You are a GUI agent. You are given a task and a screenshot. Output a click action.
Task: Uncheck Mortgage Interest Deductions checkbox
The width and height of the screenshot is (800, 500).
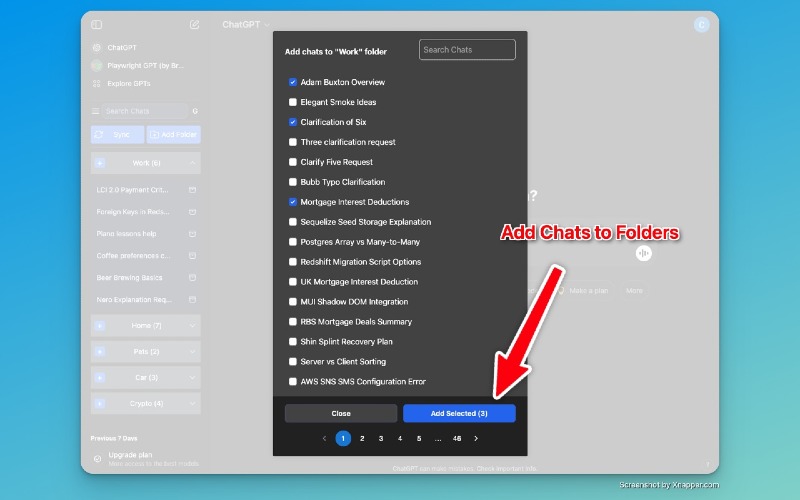[x=292, y=202]
